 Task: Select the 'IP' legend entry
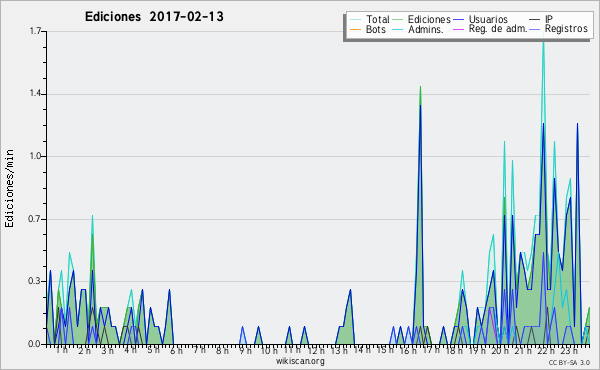pos(549,19)
